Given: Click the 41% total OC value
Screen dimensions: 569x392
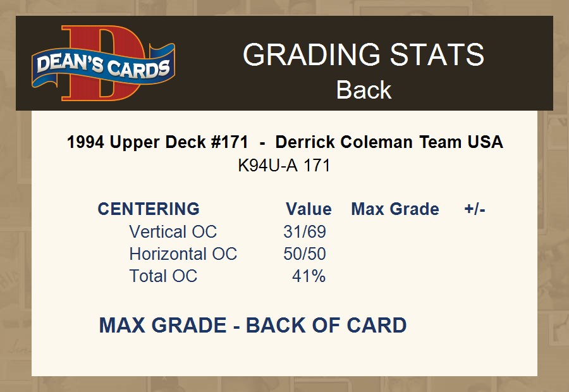Looking at the screenshot, I should click(x=309, y=276).
